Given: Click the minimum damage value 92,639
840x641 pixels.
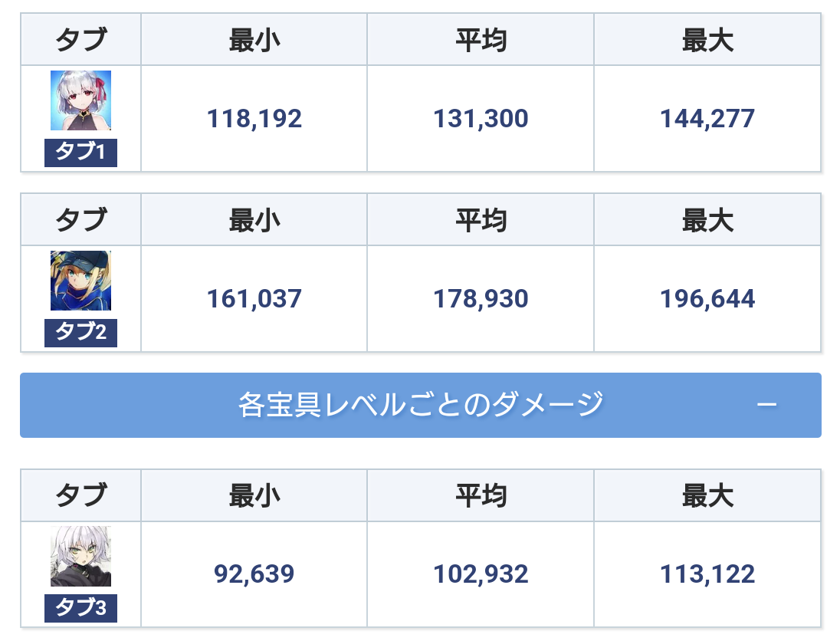Looking at the screenshot, I should click(x=254, y=574).
